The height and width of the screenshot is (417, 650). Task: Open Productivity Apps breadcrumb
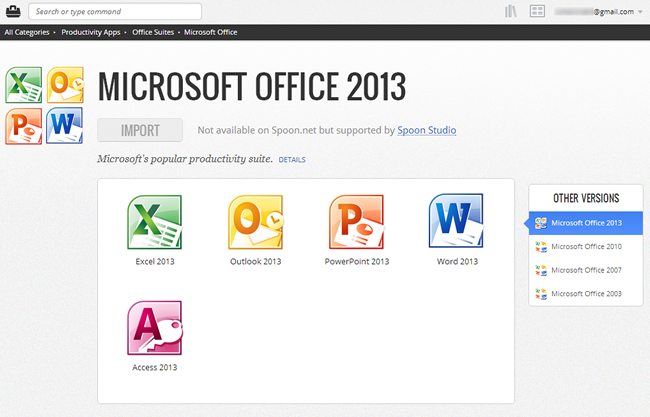pos(91,32)
